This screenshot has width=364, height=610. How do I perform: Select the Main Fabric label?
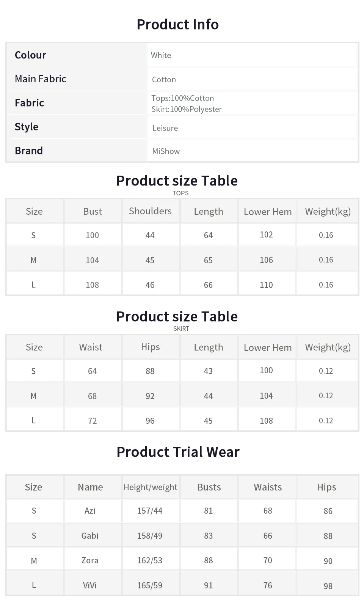(40, 79)
